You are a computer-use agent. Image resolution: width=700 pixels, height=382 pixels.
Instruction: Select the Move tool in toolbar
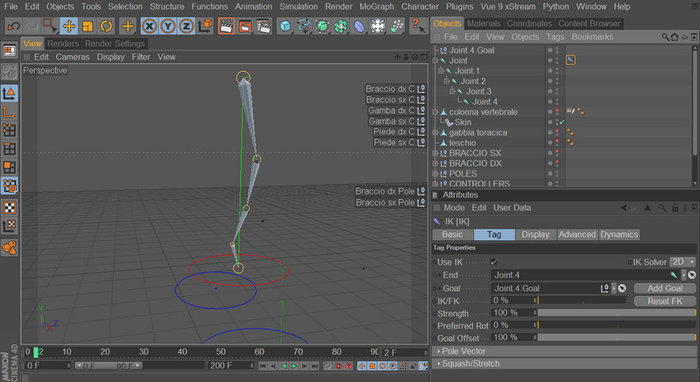(69, 26)
